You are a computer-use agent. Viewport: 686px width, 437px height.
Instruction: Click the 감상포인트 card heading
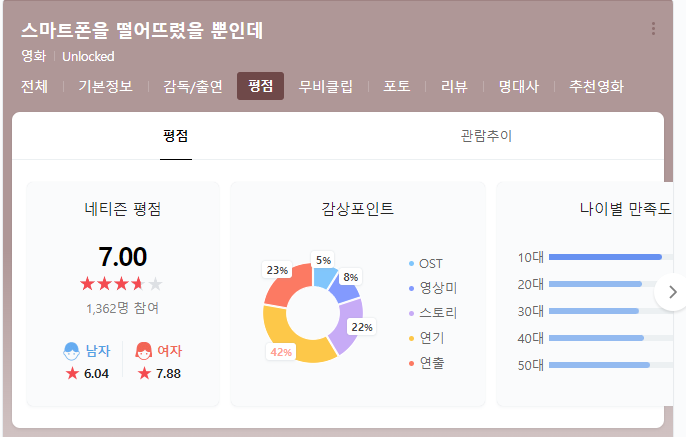357,209
